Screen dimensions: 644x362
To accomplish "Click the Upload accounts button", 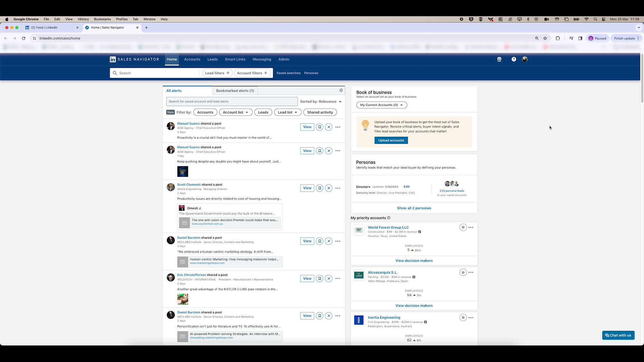I will tap(391, 140).
